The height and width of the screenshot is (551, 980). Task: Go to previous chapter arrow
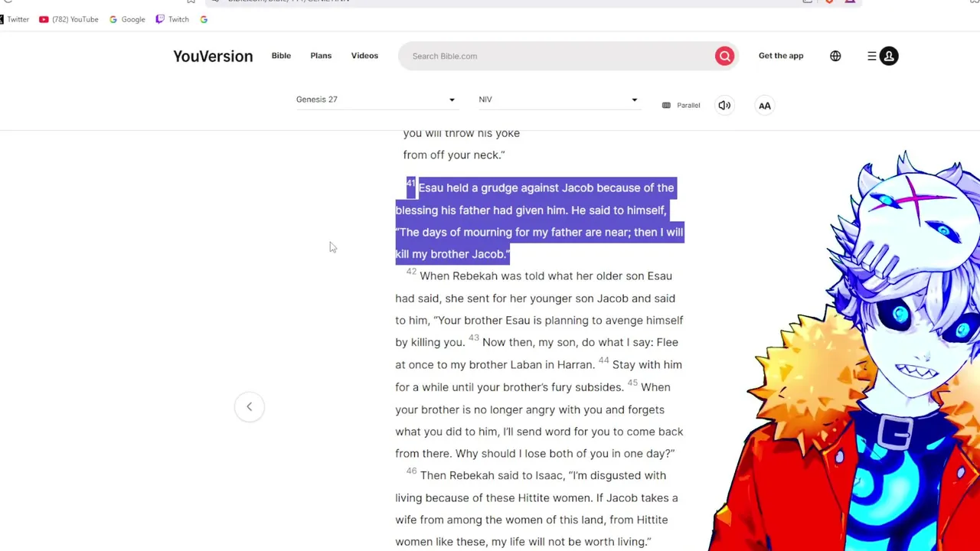(249, 406)
